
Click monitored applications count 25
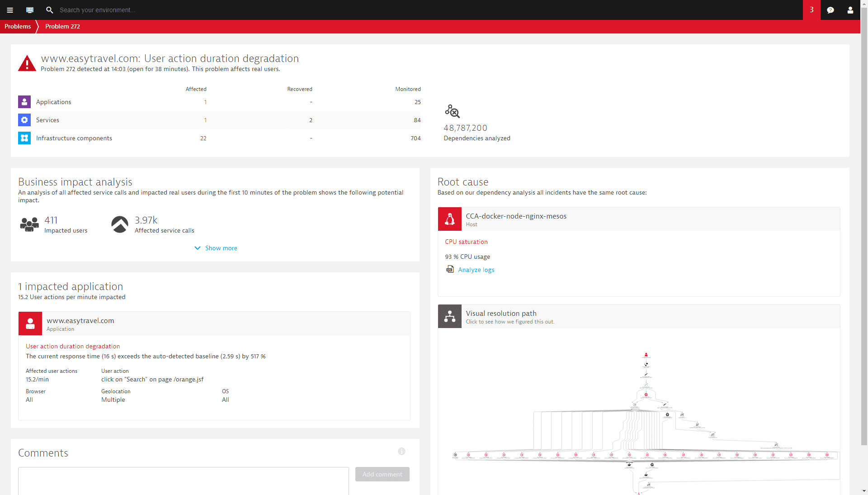[x=417, y=102]
